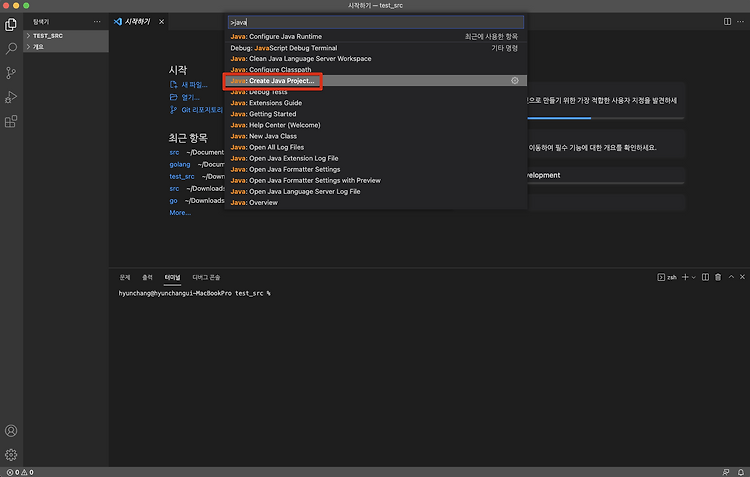Switch to the 문제 panel tab
This screenshot has height=477, width=750.
coord(125,277)
